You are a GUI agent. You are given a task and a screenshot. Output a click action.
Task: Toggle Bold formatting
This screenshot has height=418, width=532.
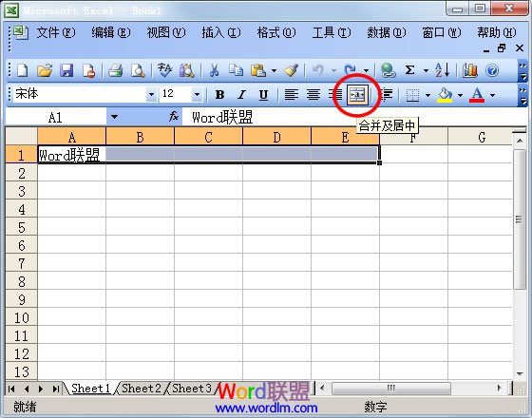(x=219, y=95)
